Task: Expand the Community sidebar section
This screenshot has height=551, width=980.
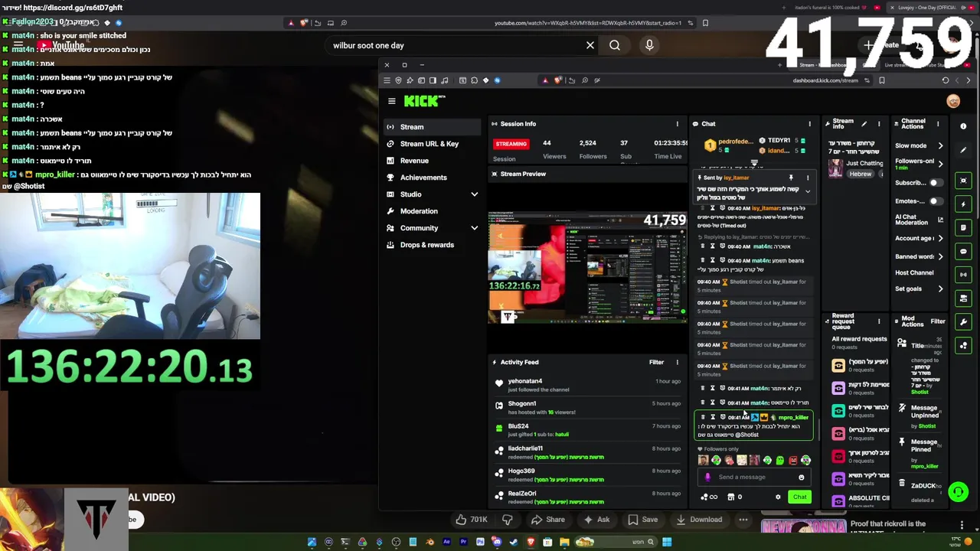Action: coord(474,228)
